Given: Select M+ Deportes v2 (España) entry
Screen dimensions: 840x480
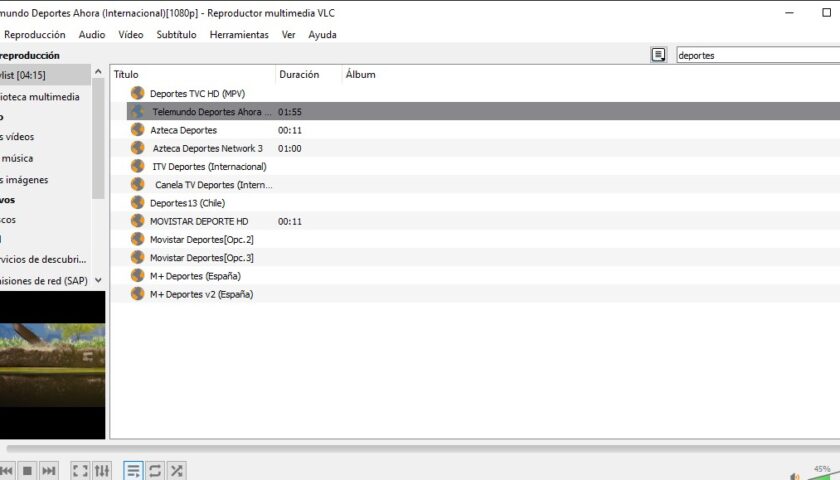Looking at the screenshot, I should (x=201, y=294).
